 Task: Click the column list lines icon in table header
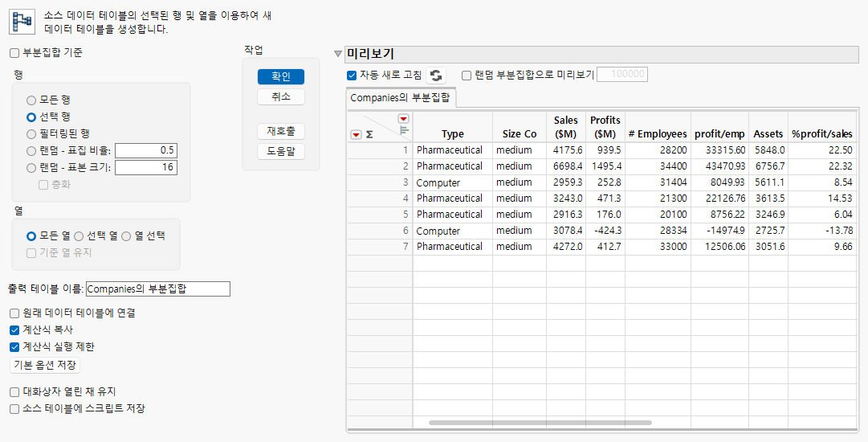click(x=404, y=131)
